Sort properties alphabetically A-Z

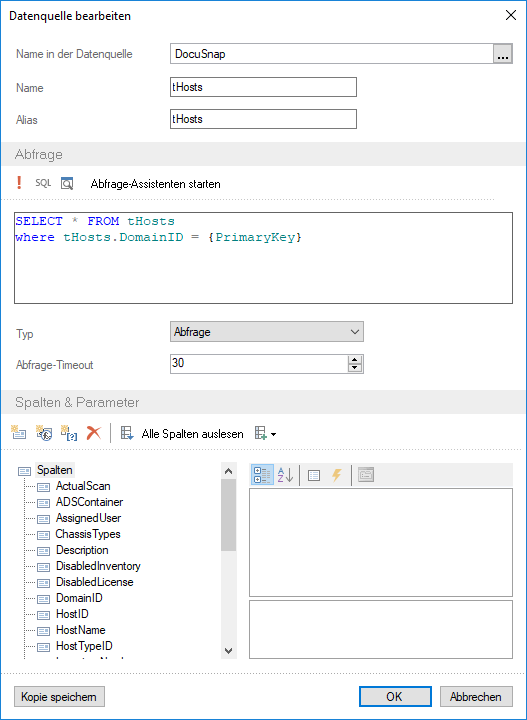[x=285, y=475]
